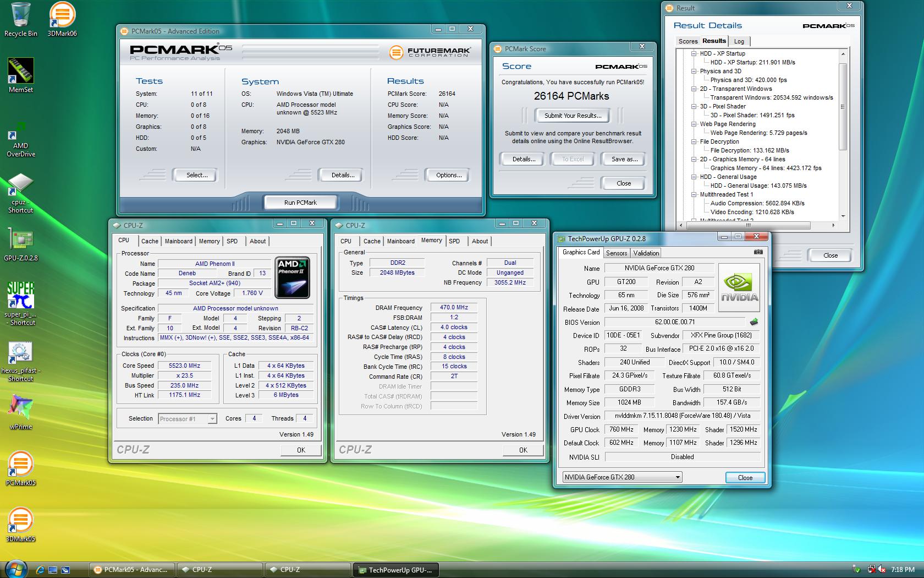Launch the wPrime desktop icon
Screen dimensions: 924x578
(x=21, y=412)
